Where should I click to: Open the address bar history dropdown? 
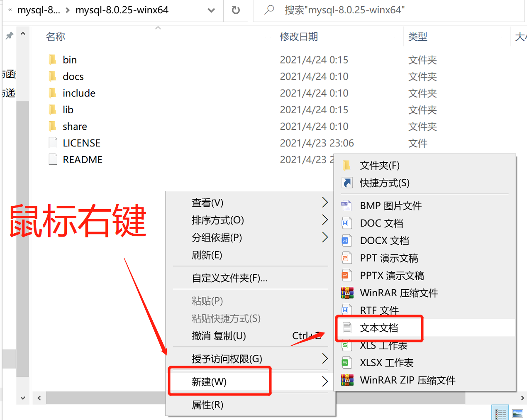(211, 10)
